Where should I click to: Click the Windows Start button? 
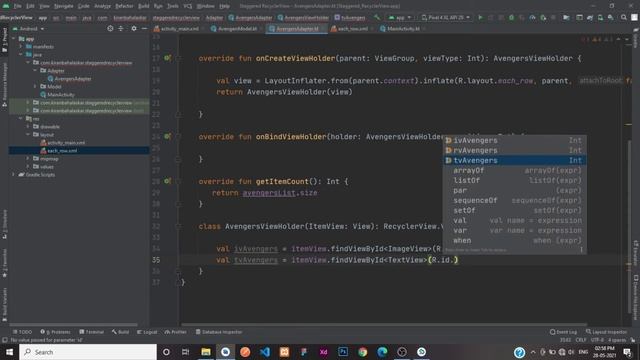click(9, 352)
